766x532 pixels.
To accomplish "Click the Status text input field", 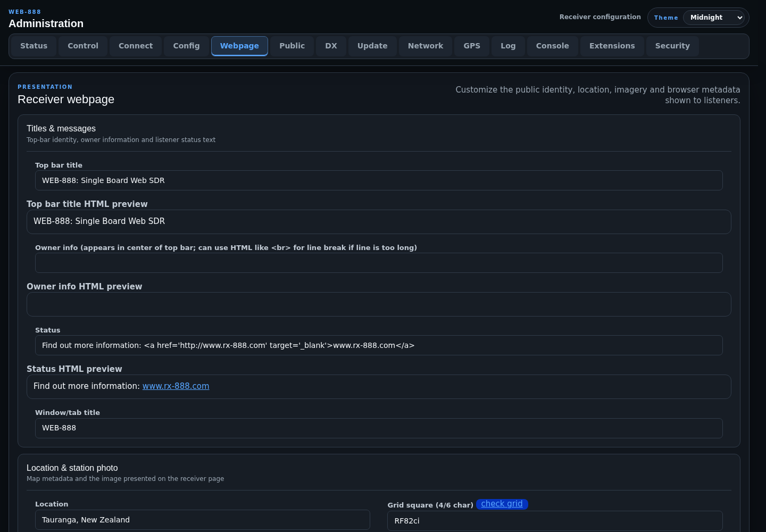I will [x=379, y=345].
